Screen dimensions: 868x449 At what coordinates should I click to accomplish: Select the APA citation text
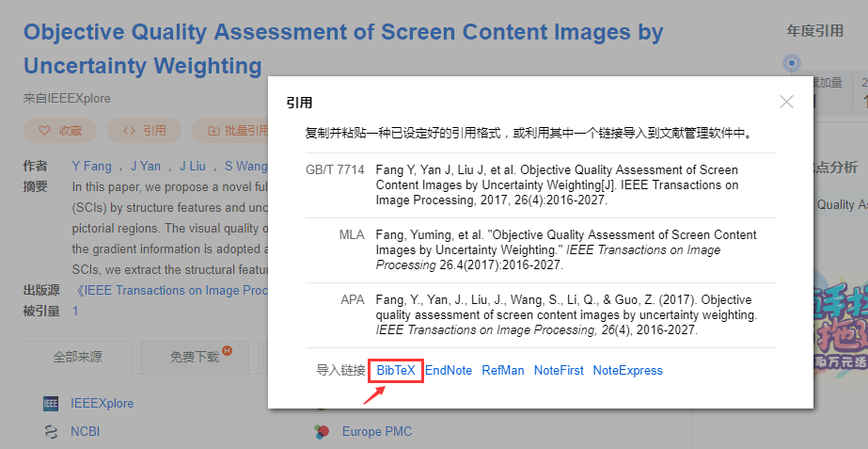566,314
